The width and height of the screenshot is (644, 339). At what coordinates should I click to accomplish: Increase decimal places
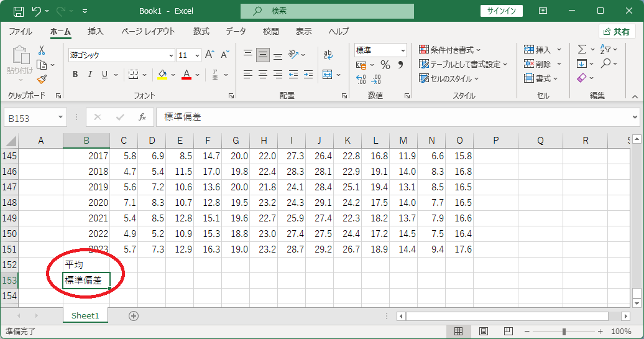pyautogui.click(x=361, y=79)
